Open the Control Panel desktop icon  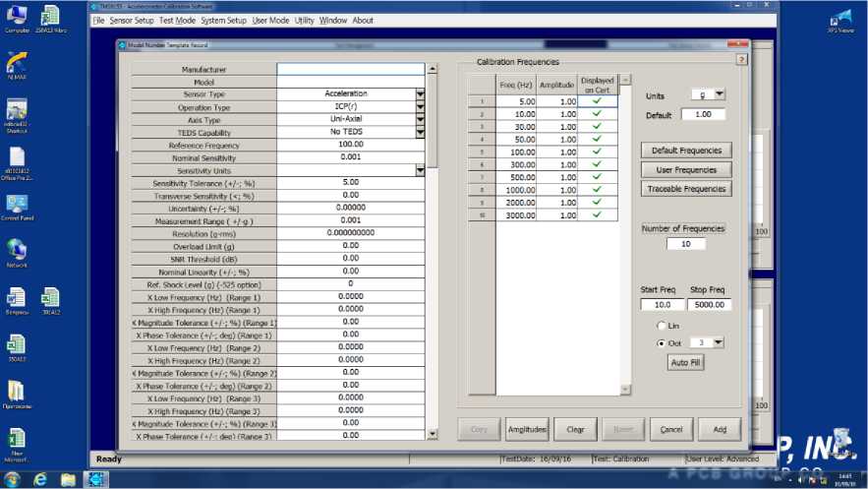click(x=17, y=204)
